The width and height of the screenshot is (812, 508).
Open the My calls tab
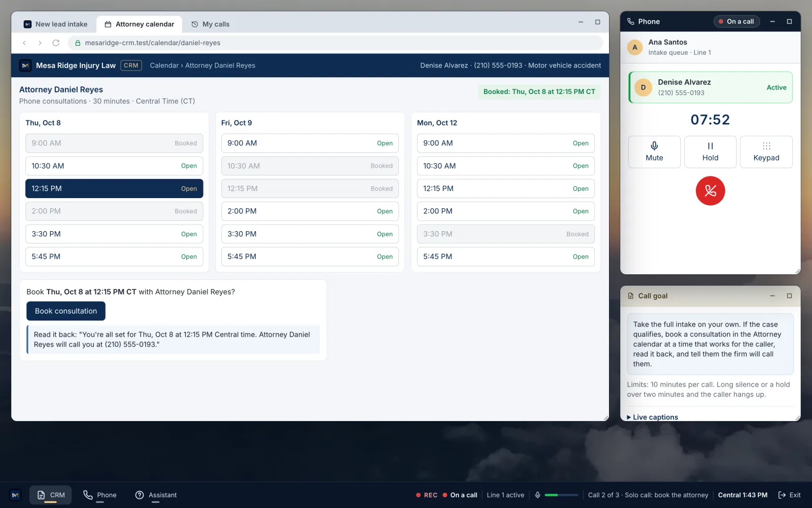210,24
